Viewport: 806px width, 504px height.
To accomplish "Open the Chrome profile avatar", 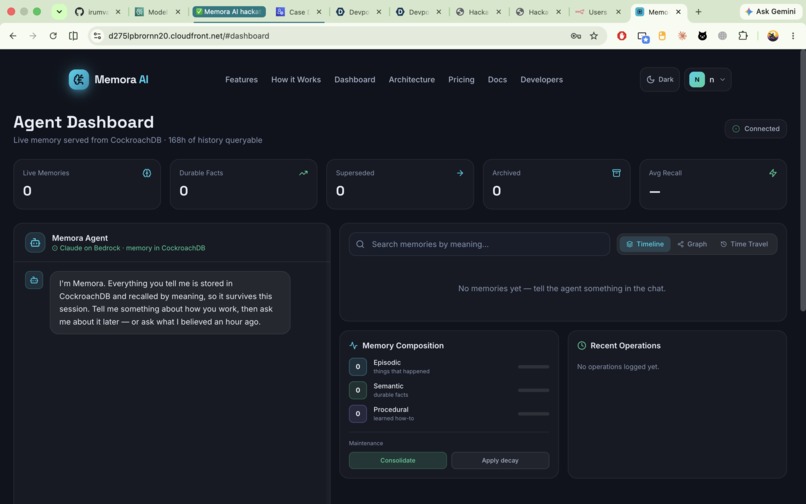I will [773, 36].
